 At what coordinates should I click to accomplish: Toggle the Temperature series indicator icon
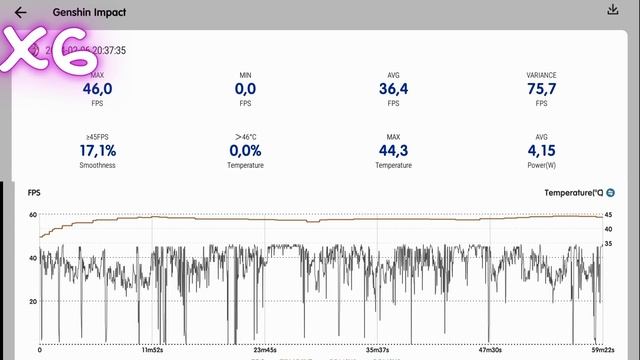click(x=610, y=193)
